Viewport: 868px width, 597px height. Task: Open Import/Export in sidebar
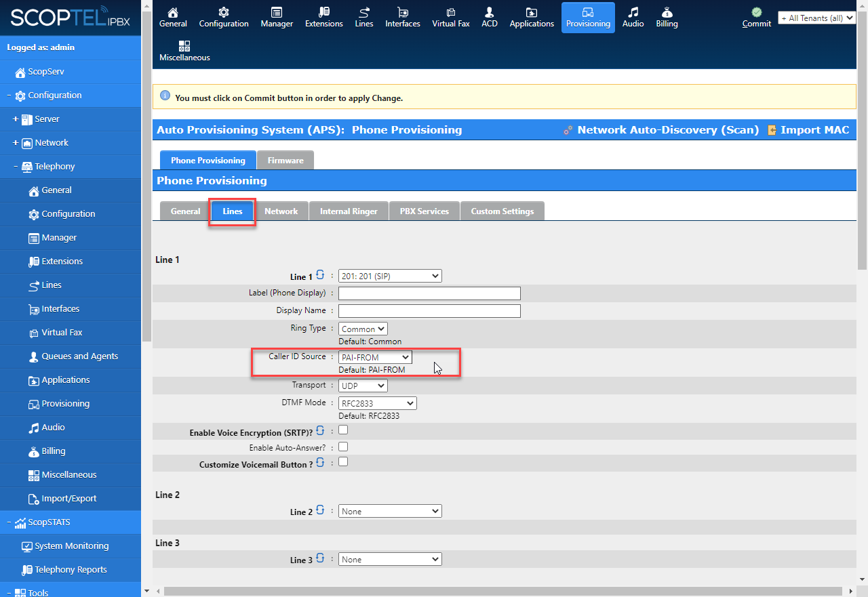(x=71, y=499)
